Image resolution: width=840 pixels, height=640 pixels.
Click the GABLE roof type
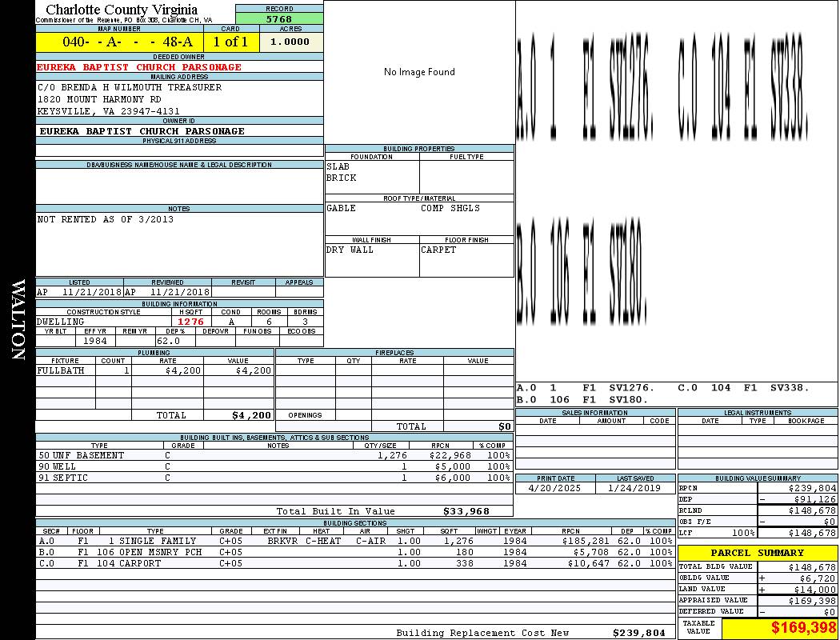pyautogui.click(x=341, y=208)
